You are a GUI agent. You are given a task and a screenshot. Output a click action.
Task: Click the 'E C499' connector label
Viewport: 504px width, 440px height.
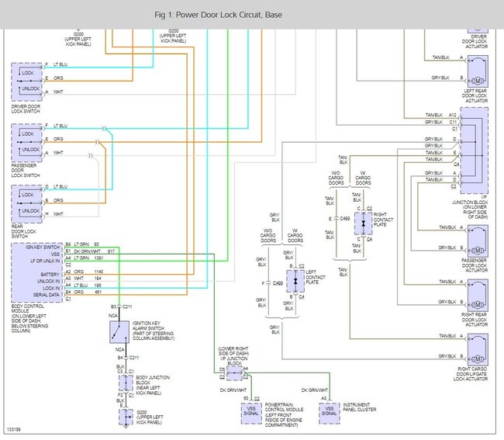click(x=339, y=219)
